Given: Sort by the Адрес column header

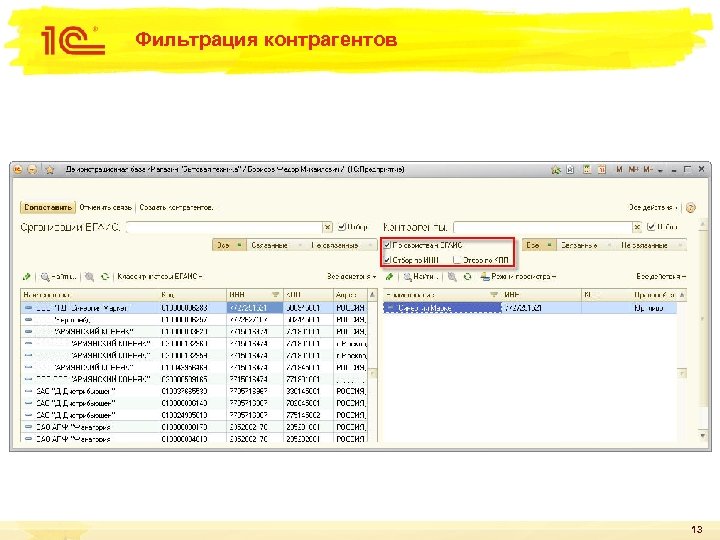Looking at the screenshot, I should [x=350, y=295].
